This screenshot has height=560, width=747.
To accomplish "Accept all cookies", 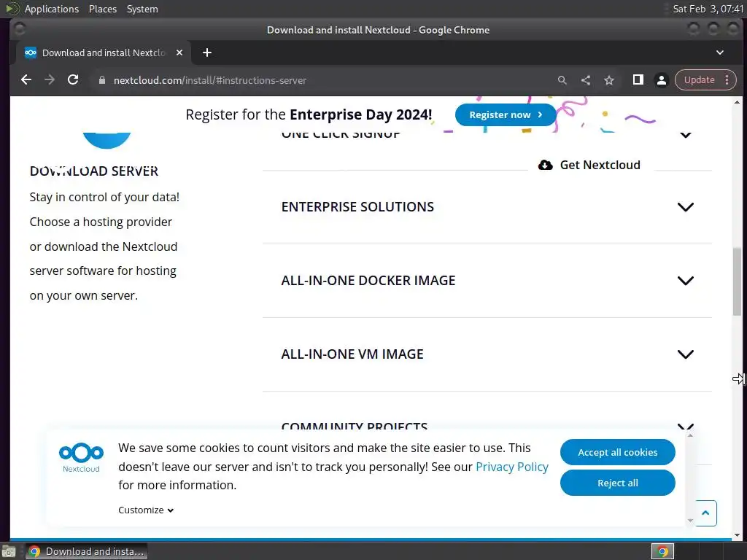I will click(617, 452).
